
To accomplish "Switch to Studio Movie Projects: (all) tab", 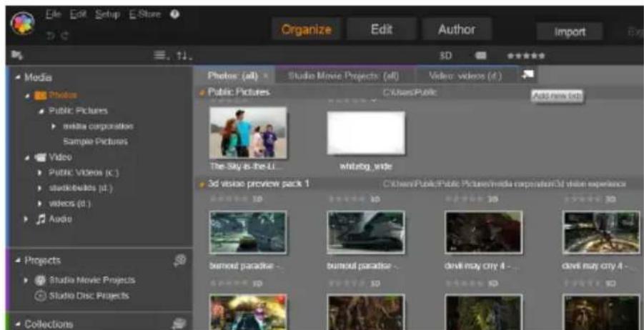I will [x=343, y=76].
